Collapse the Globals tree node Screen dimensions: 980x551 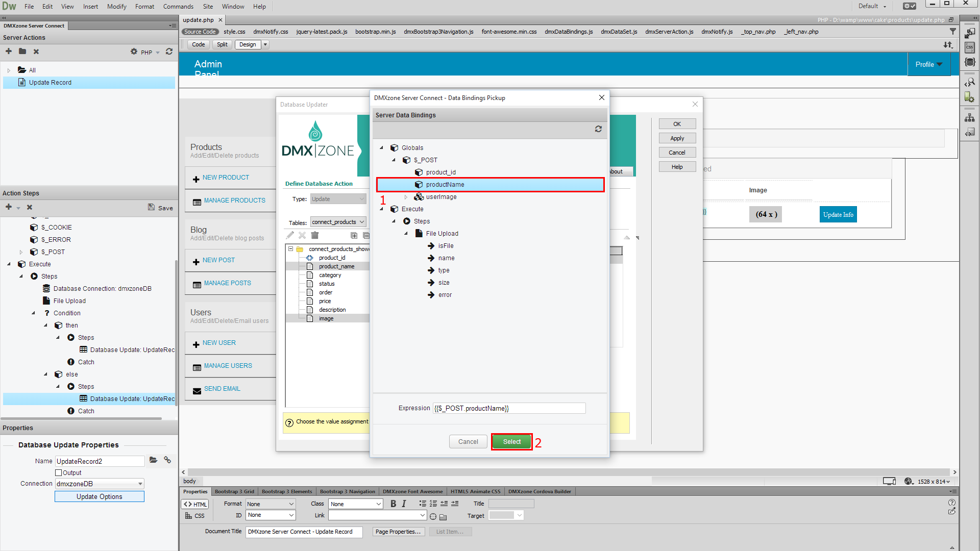(381, 147)
